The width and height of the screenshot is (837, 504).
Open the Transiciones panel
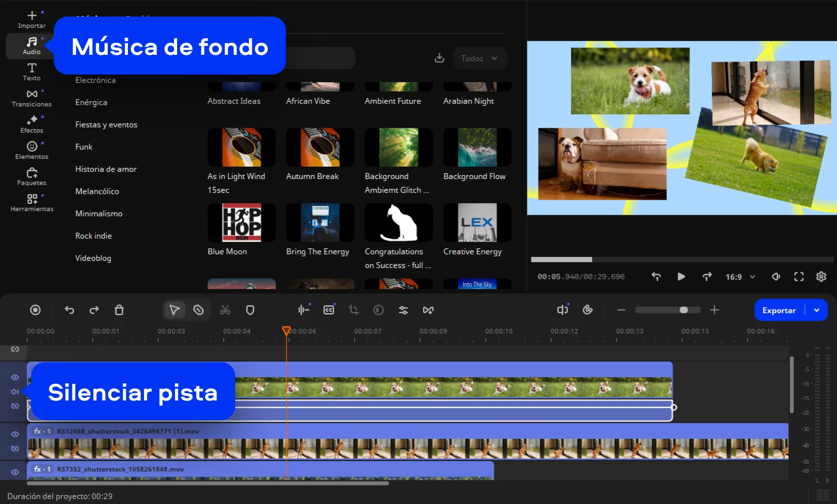(x=32, y=97)
